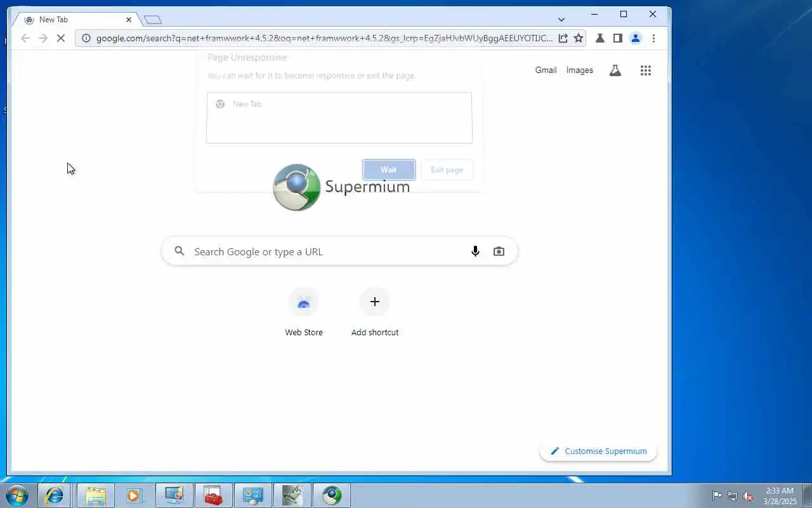Open the profile avatar menu
Viewport: 812px width, 508px height.
coord(635,38)
